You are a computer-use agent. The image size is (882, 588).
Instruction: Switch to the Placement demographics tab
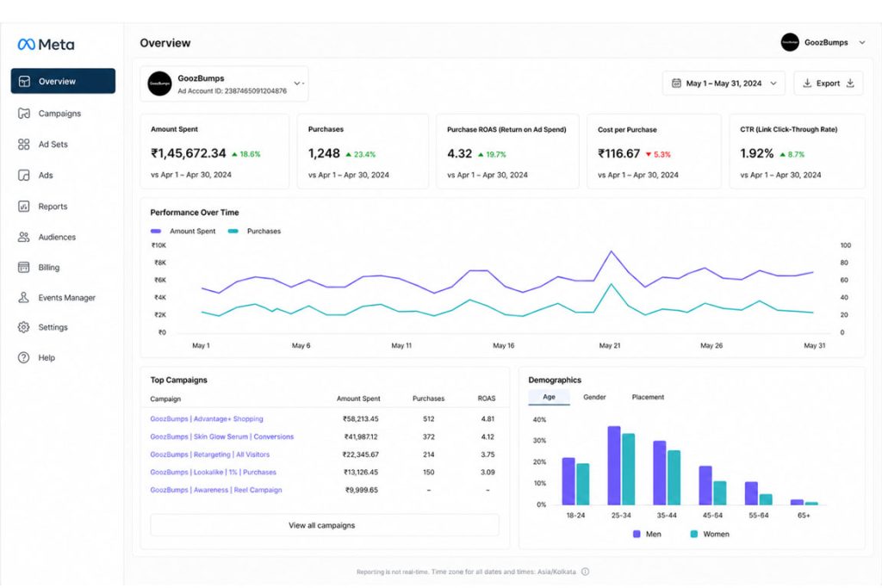tap(648, 397)
